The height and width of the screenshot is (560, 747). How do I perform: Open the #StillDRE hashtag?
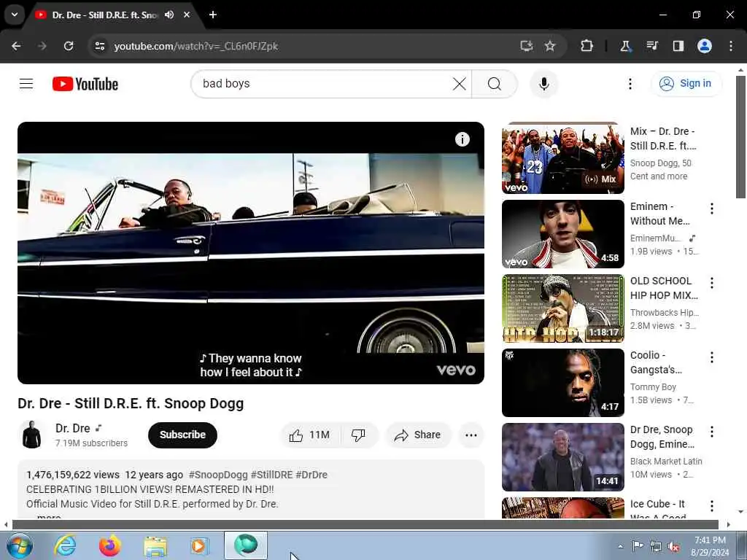pyautogui.click(x=271, y=475)
